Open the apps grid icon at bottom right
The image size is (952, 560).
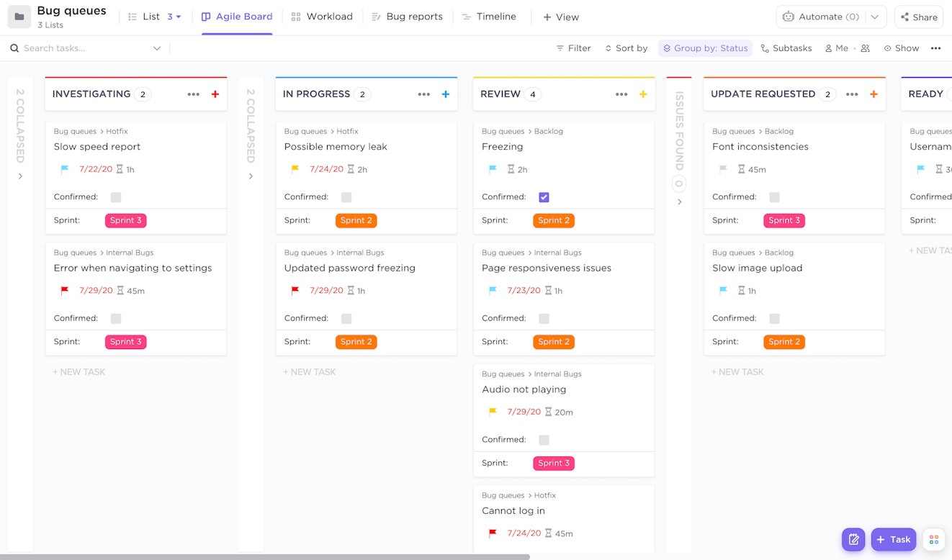[x=934, y=539]
